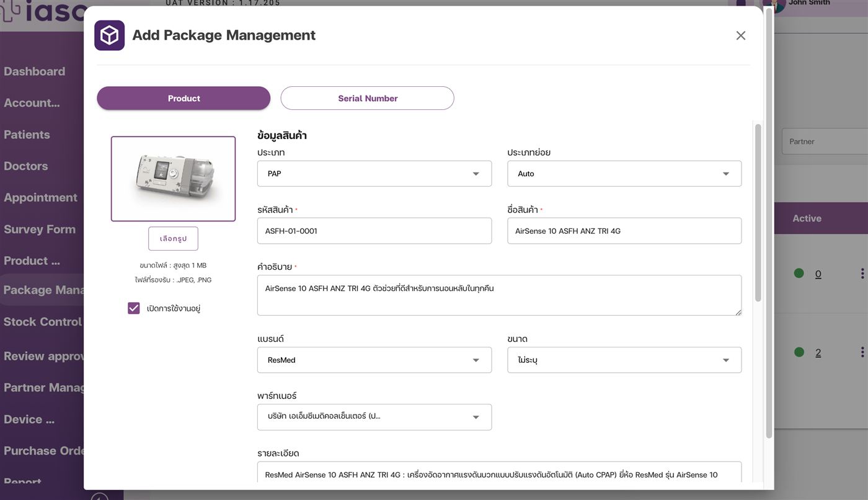Click the ชื่อสินค้า product name field
Viewport: 868px width, 500px height.
(x=624, y=231)
